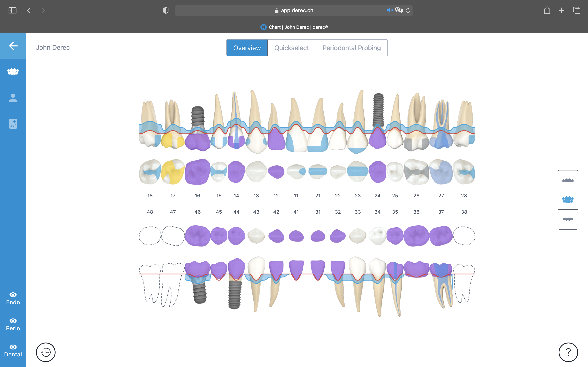Select the tooth chart icon in the sidebar
This screenshot has height=367, width=588.
tap(13, 72)
